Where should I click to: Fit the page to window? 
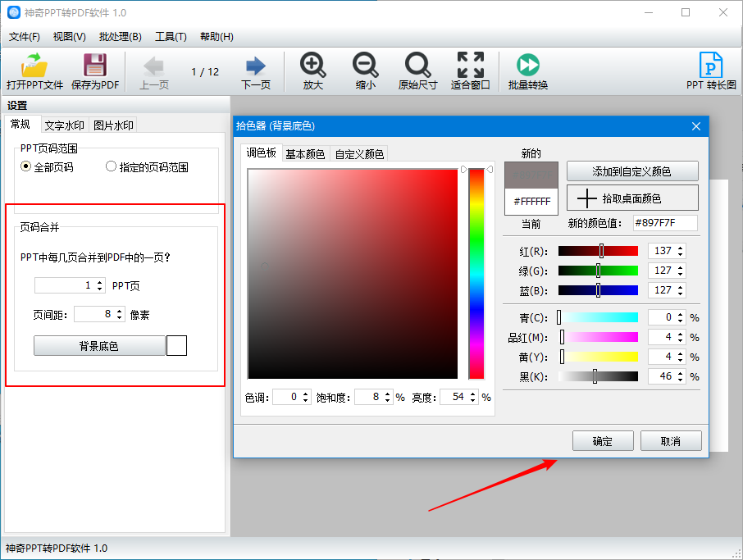pos(470,71)
